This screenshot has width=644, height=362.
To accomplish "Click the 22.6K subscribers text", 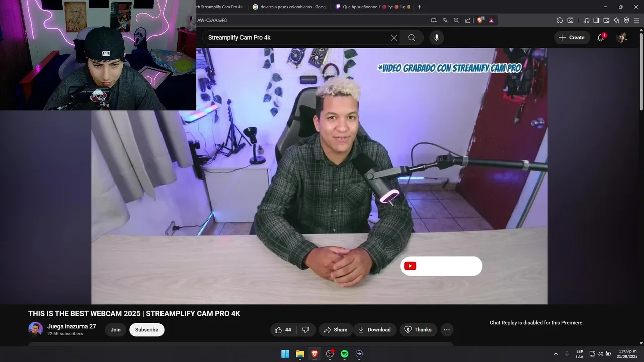I will [65, 334].
